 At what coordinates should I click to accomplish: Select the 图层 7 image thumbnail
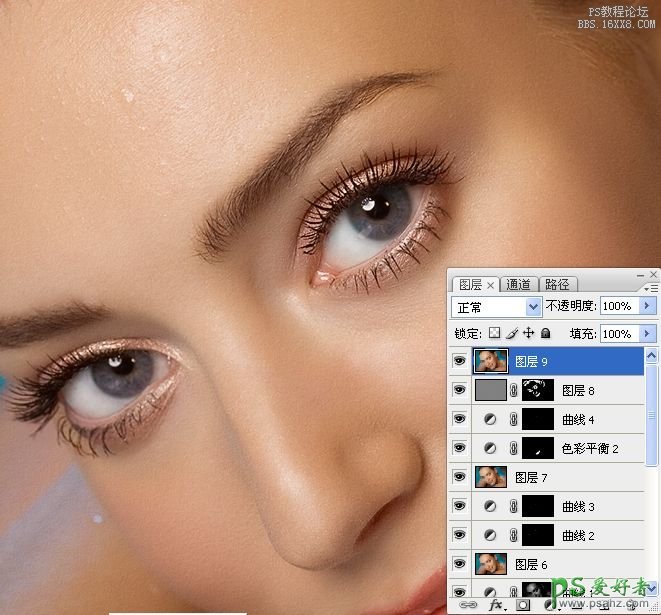pyautogui.click(x=491, y=477)
